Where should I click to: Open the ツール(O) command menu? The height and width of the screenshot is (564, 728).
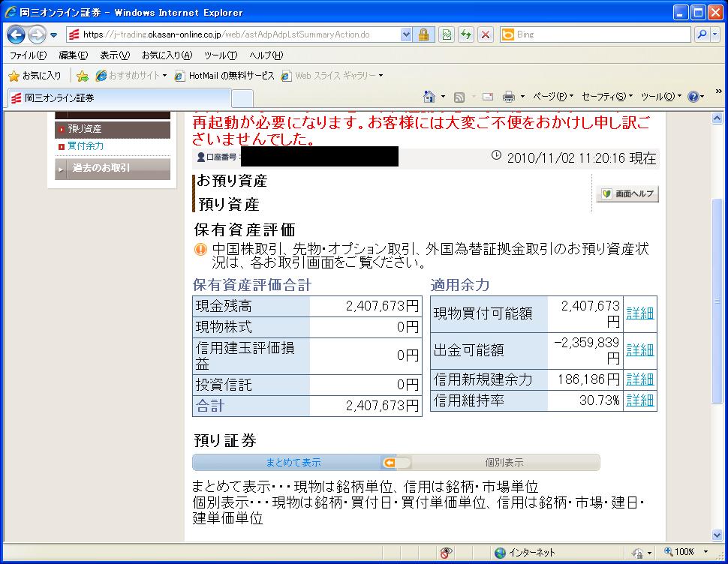661,97
